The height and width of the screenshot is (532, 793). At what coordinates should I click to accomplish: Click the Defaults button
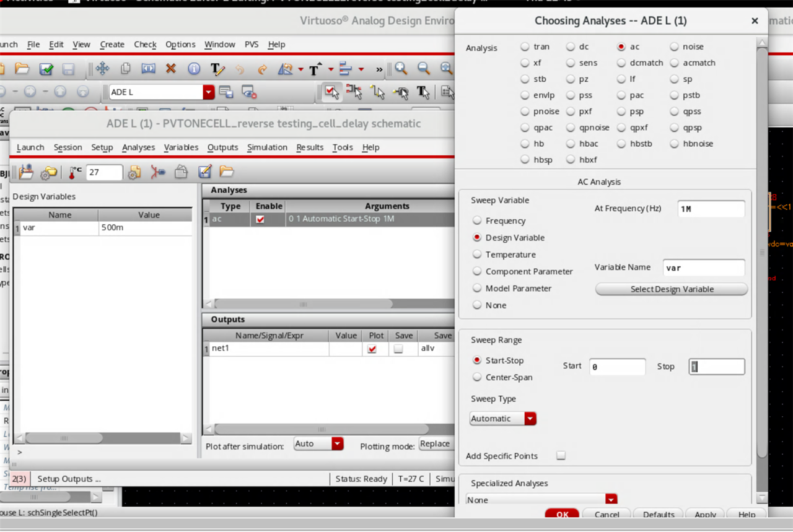coord(658,514)
